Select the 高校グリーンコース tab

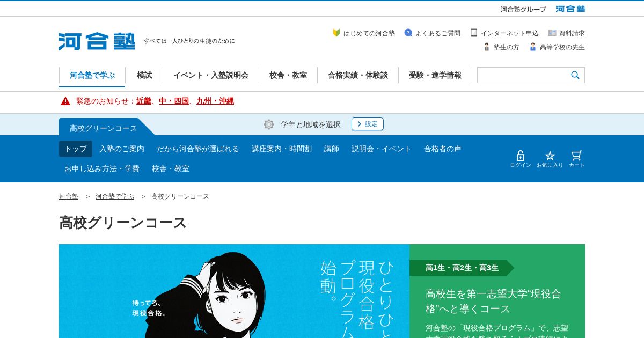(104, 128)
